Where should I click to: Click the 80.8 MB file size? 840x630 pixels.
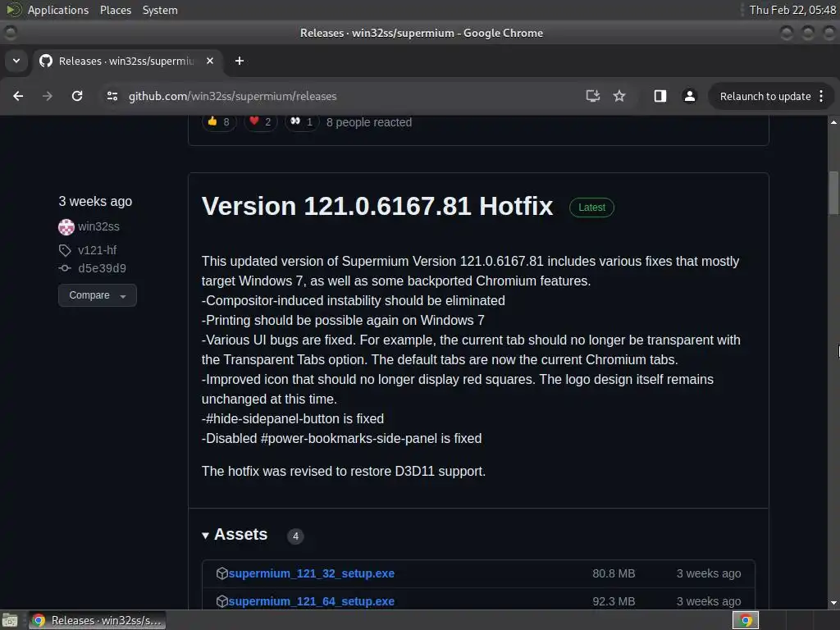point(614,573)
